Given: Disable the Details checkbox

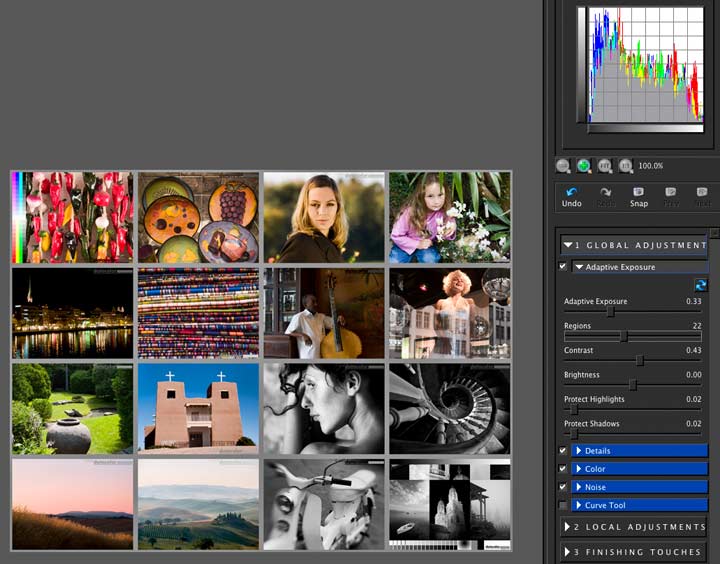Looking at the screenshot, I should (x=562, y=451).
